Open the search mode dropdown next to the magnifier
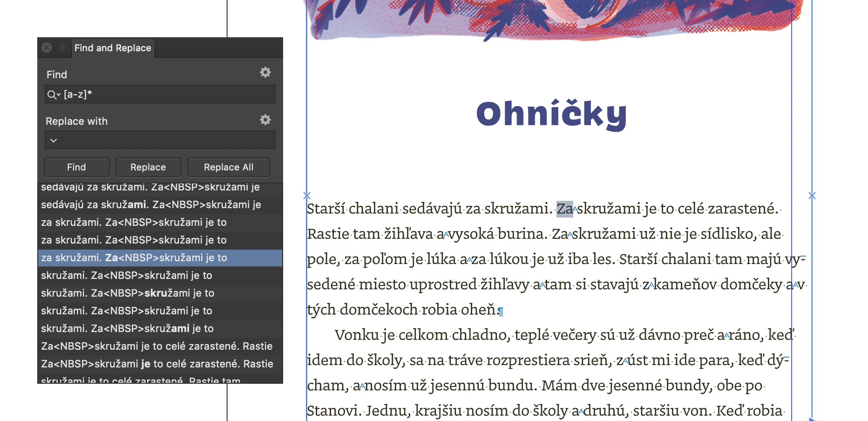Image resolution: width=868 pixels, height=421 pixels. tap(58, 95)
